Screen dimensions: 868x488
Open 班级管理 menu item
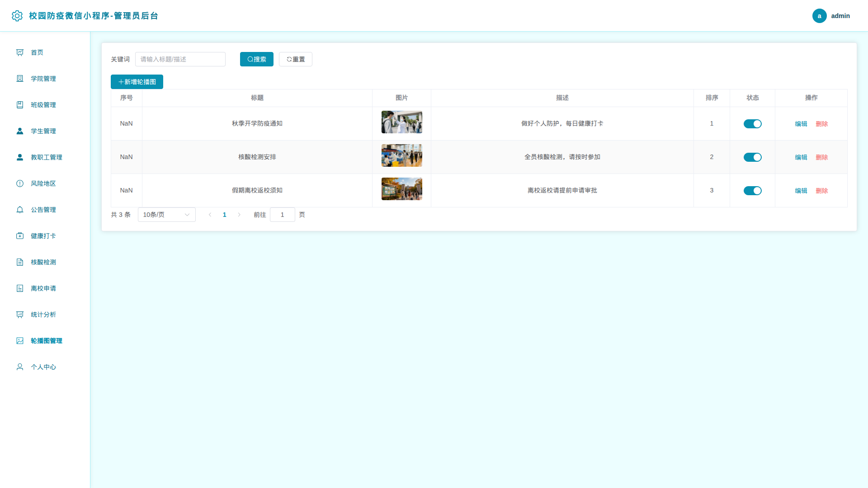click(45, 105)
